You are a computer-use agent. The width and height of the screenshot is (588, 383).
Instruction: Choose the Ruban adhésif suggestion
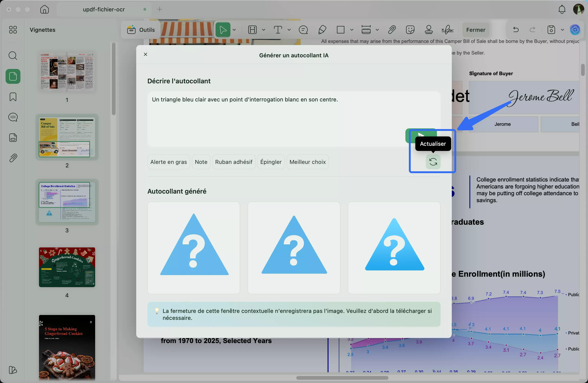coord(233,162)
